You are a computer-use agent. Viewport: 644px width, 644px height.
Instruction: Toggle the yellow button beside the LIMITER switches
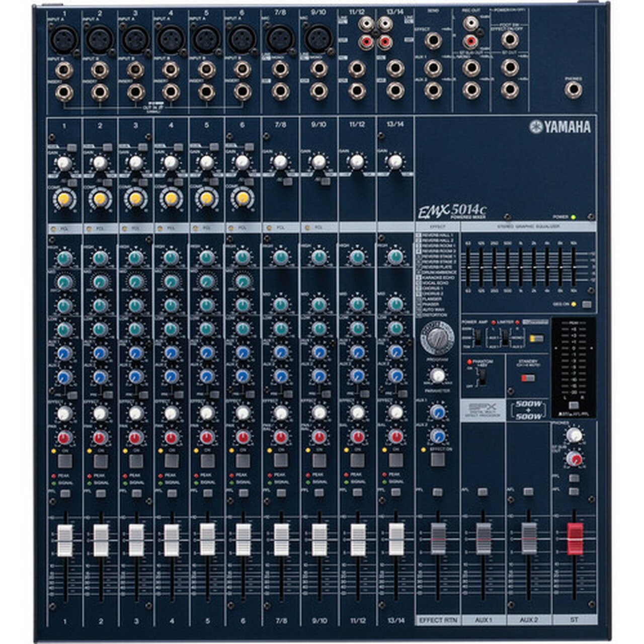[536, 338]
